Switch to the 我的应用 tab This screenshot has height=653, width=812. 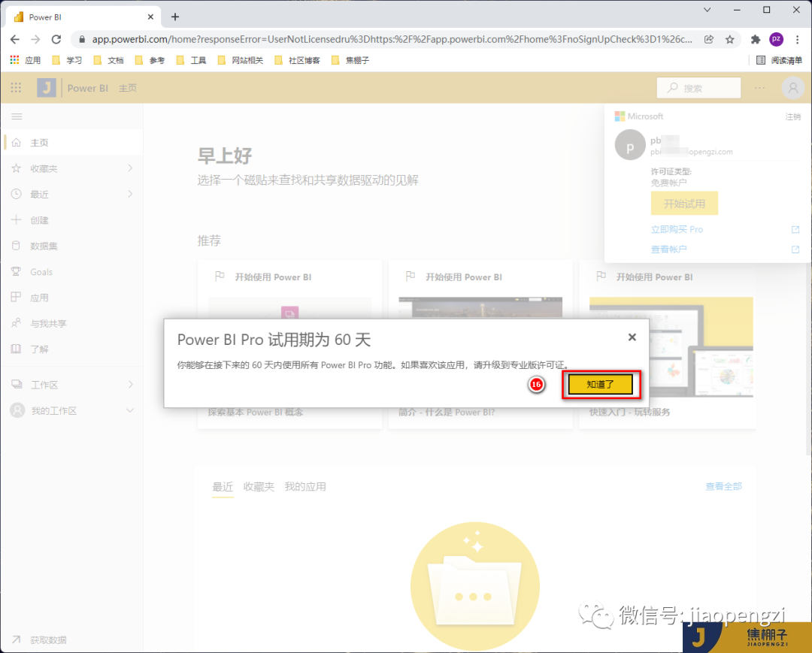click(305, 486)
